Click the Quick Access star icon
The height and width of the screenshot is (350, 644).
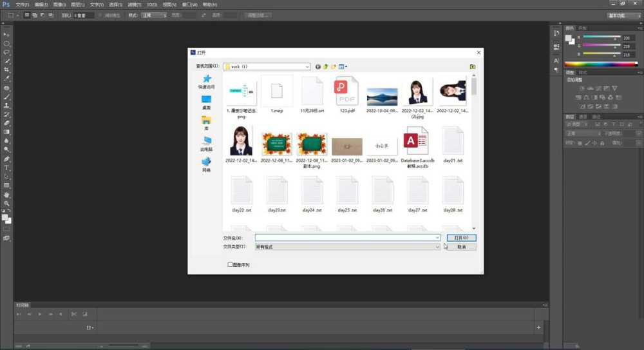pyautogui.click(x=206, y=79)
